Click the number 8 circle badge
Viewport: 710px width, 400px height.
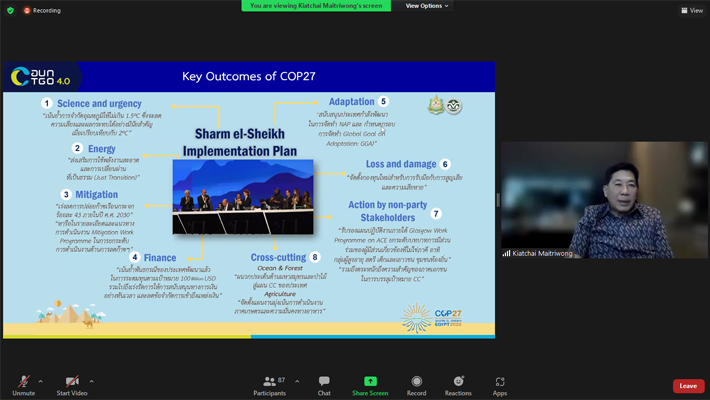click(315, 257)
